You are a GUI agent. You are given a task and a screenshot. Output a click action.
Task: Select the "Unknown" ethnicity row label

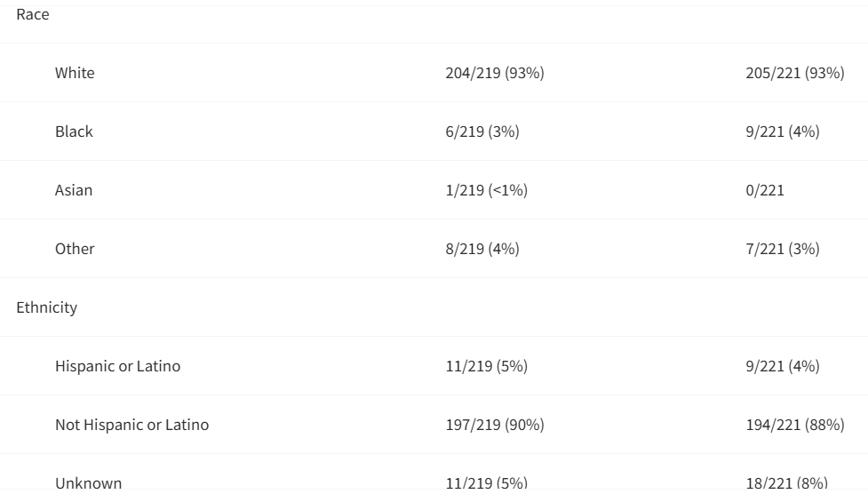point(89,482)
